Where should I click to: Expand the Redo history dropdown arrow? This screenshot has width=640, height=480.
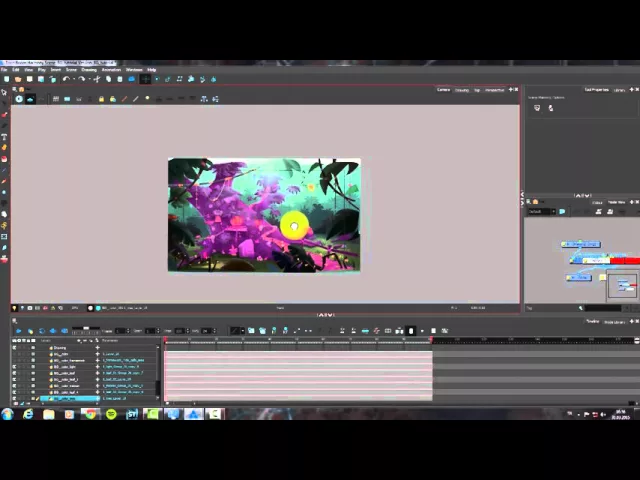[89, 79]
